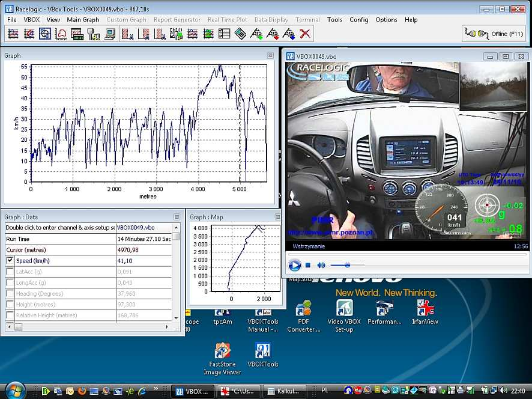Open the Ch1 channel setup toolbar icon
The image size is (532, 399).
176,34
